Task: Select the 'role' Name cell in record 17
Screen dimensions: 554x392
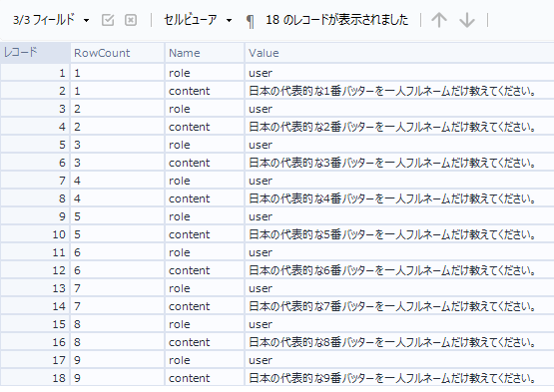Action: point(205,360)
